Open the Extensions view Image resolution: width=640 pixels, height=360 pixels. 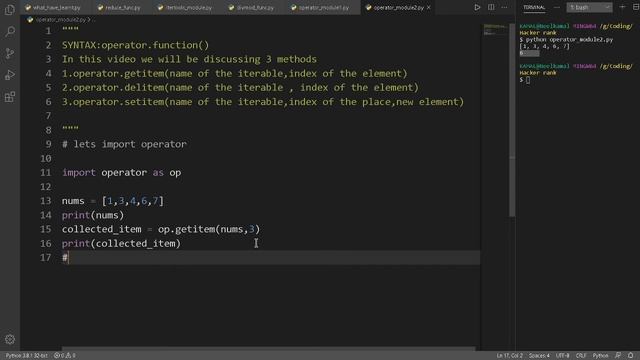(10, 97)
